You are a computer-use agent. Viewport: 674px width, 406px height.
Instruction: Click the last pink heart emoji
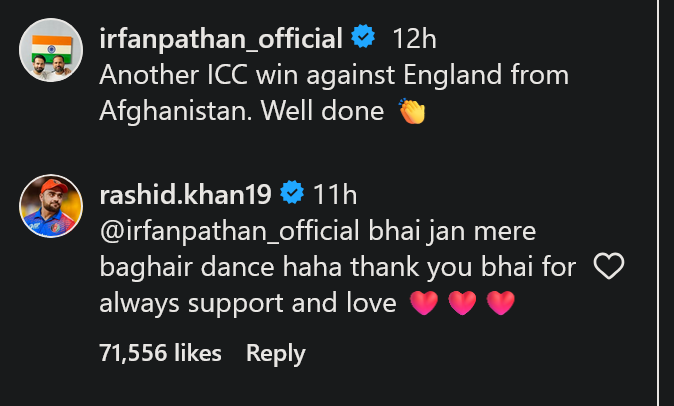pyautogui.click(x=500, y=303)
